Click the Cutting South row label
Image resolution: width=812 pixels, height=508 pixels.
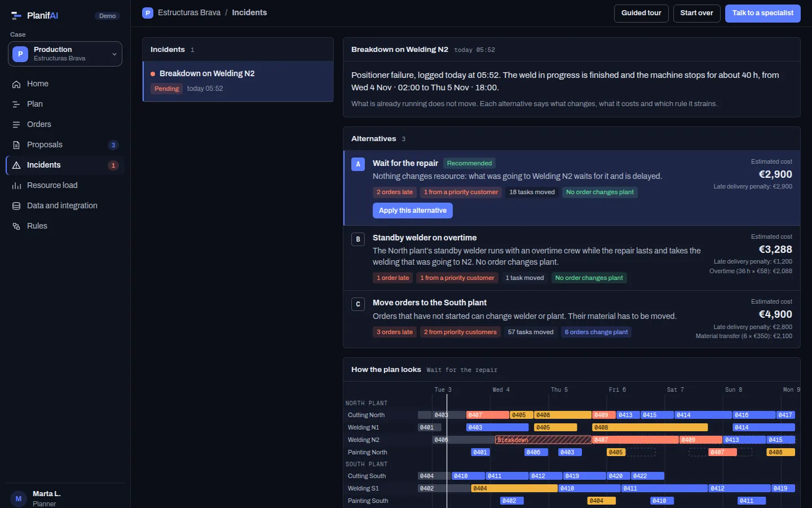tap(367, 476)
